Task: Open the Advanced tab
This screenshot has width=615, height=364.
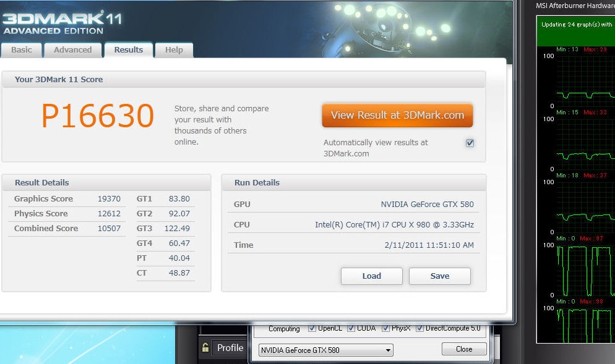Action: (72, 50)
